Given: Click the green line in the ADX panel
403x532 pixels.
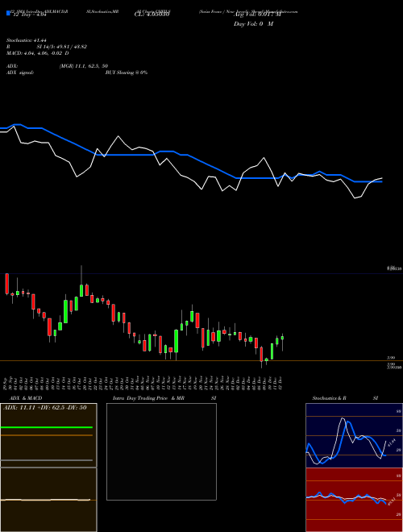Looking at the screenshot, I should click(47, 427).
